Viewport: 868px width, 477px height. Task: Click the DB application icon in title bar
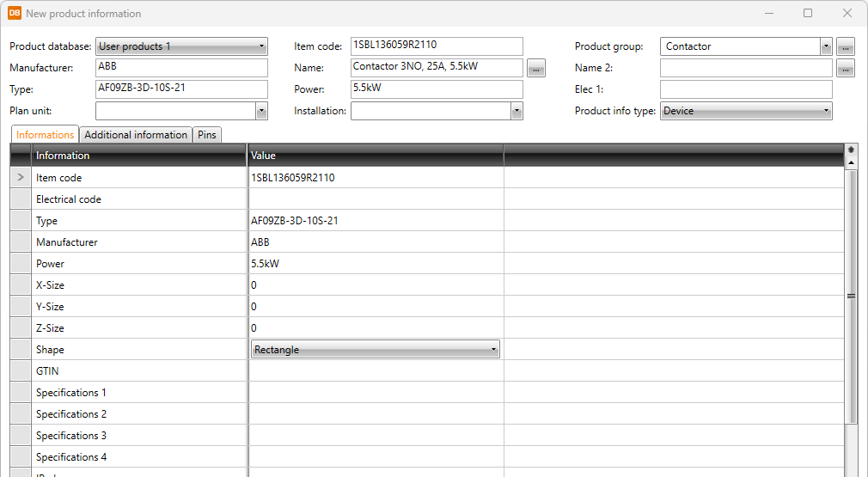pyautogui.click(x=15, y=13)
